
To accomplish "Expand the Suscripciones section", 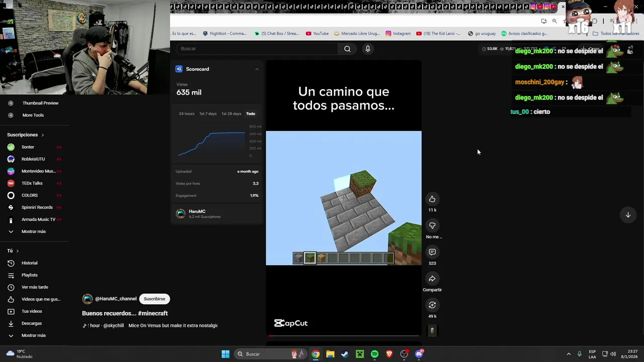I will click(26, 135).
